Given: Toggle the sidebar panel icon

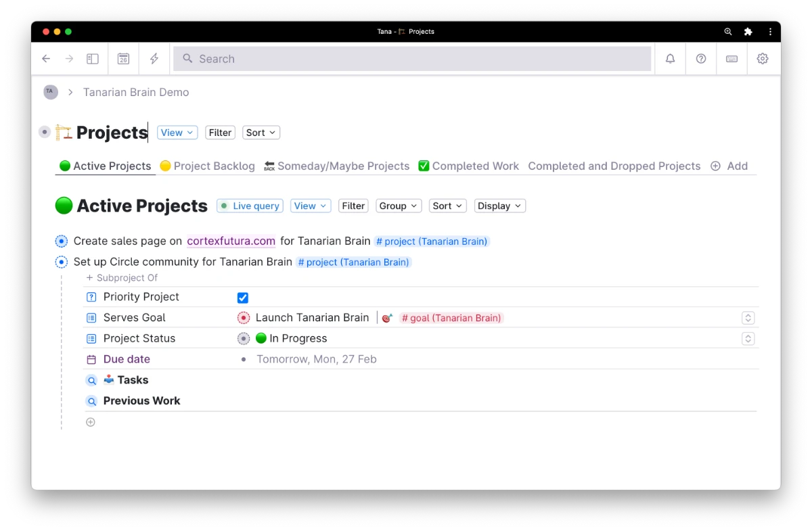Looking at the screenshot, I should pos(93,59).
